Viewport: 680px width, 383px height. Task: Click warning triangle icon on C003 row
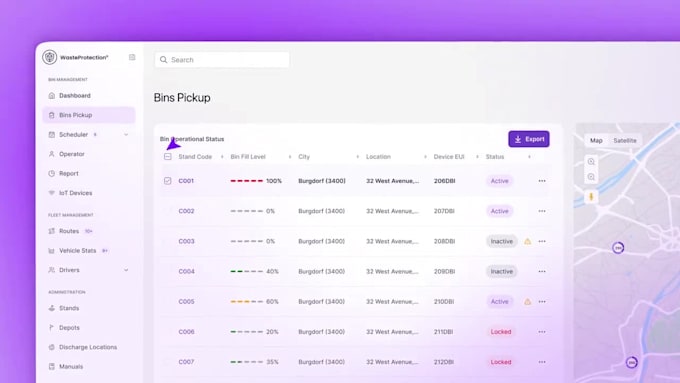[527, 241]
